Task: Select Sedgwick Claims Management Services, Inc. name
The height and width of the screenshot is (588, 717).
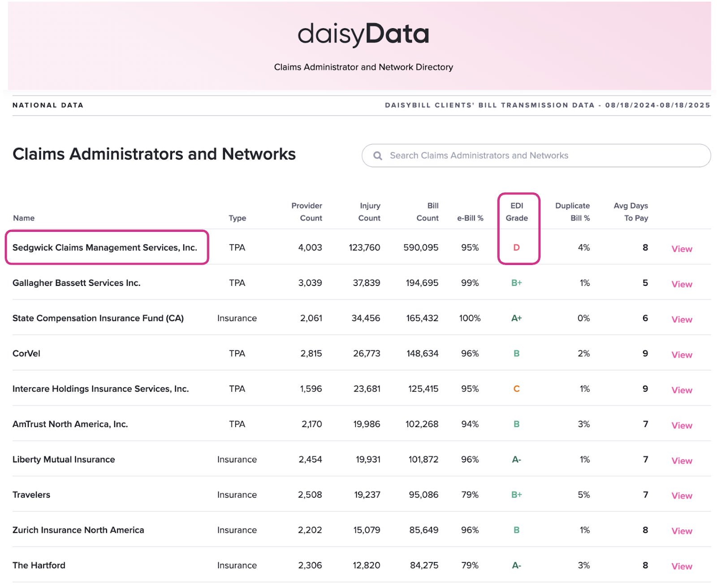Action: click(105, 247)
